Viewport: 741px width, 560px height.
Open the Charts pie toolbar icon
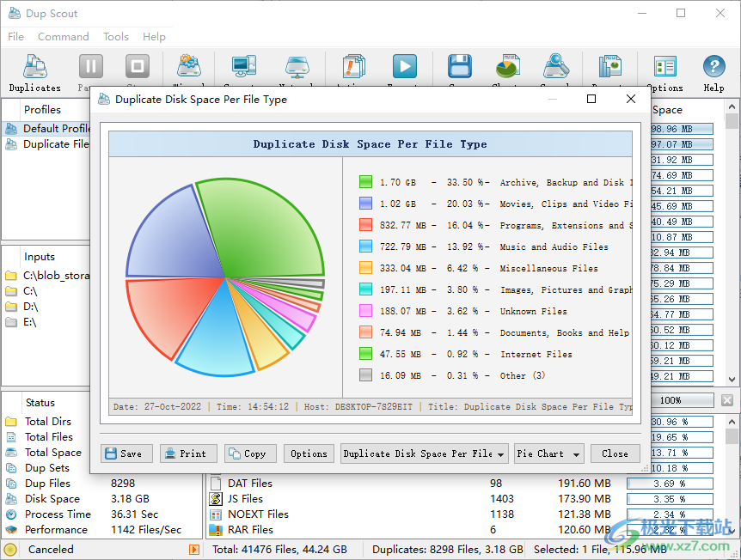pyautogui.click(x=508, y=66)
